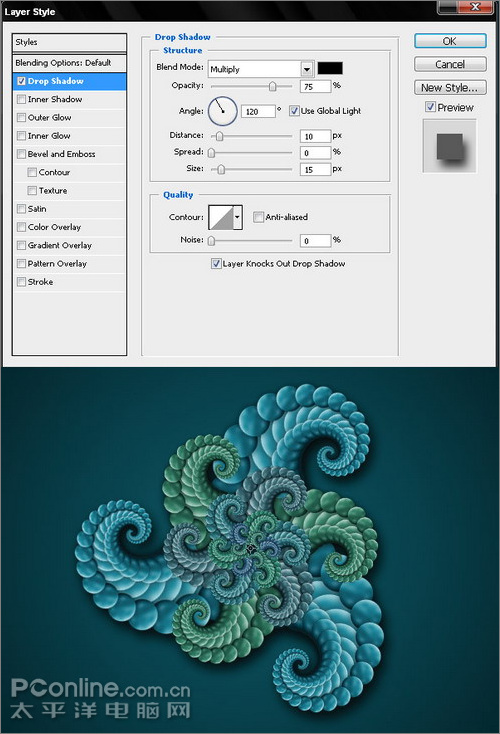Enable the Outer Glow checkbox

point(21,117)
